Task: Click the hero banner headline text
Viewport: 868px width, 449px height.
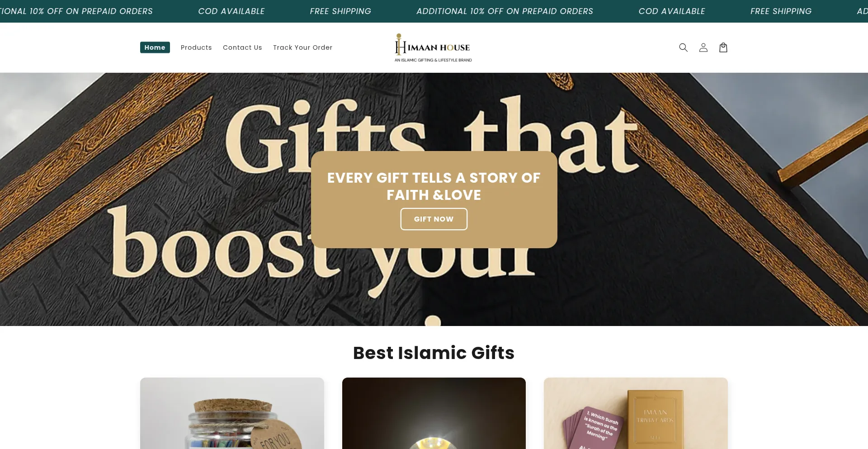Action: pyautogui.click(x=434, y=186)
